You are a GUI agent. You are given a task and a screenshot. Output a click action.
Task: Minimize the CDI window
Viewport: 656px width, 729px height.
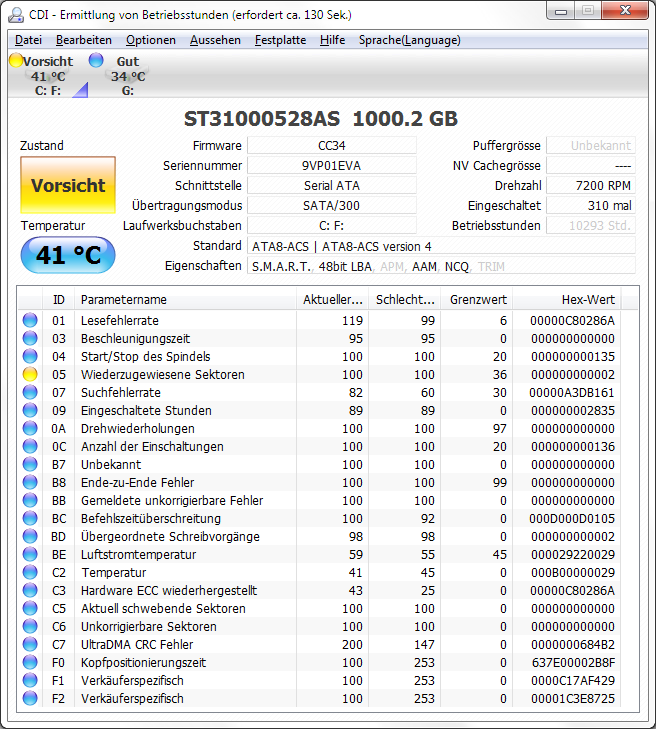(x=561, y=11)
